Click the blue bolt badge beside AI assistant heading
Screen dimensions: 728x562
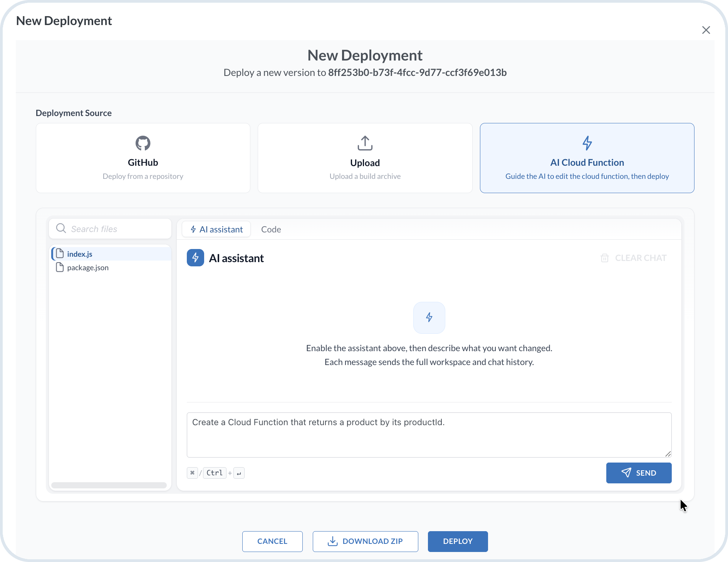tap(195, 258)
